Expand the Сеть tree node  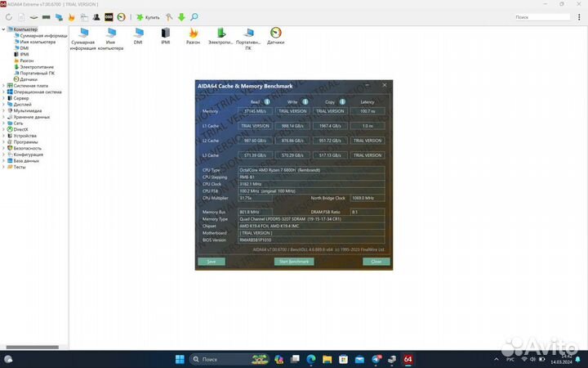point(3,123)
